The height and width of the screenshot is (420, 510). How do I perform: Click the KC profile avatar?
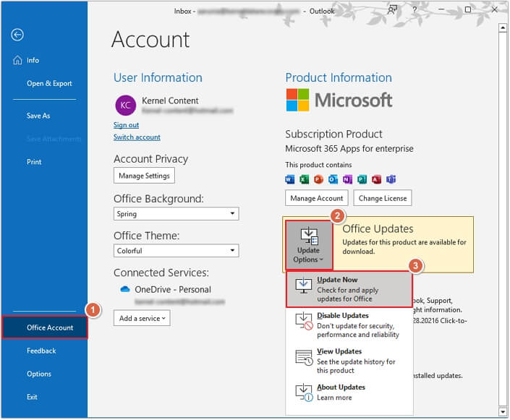pyautogui.click(x=126, y=105)
